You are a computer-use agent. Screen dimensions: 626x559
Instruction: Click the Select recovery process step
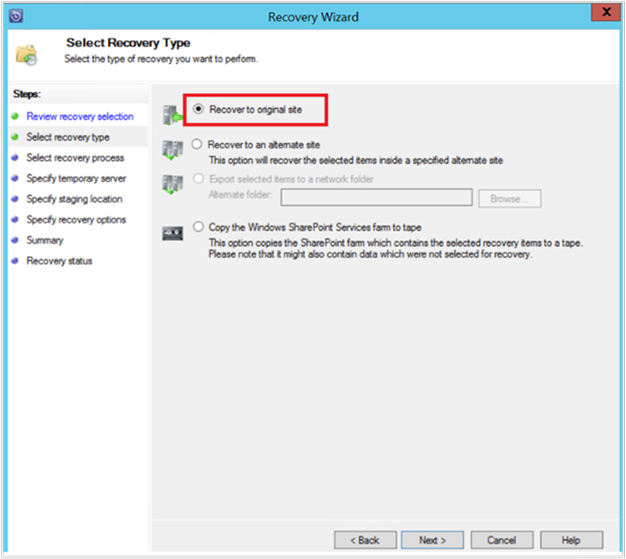click(x=75, y=158)
